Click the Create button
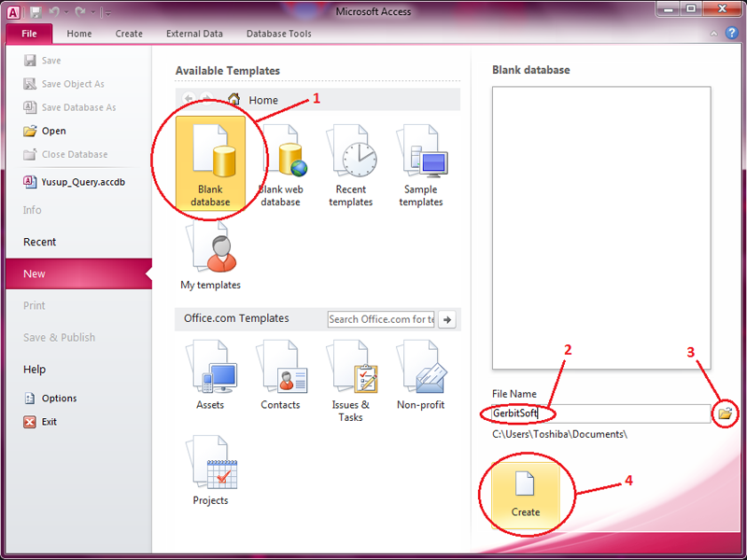The image size is (747, 560). pyautogui.click(x=526, y=490)
